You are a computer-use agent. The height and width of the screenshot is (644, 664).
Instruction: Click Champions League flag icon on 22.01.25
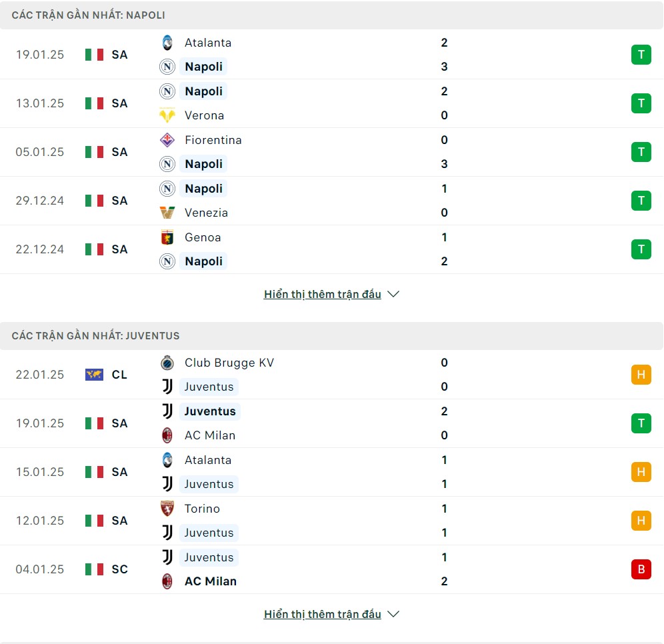click(x=94, y=375)
